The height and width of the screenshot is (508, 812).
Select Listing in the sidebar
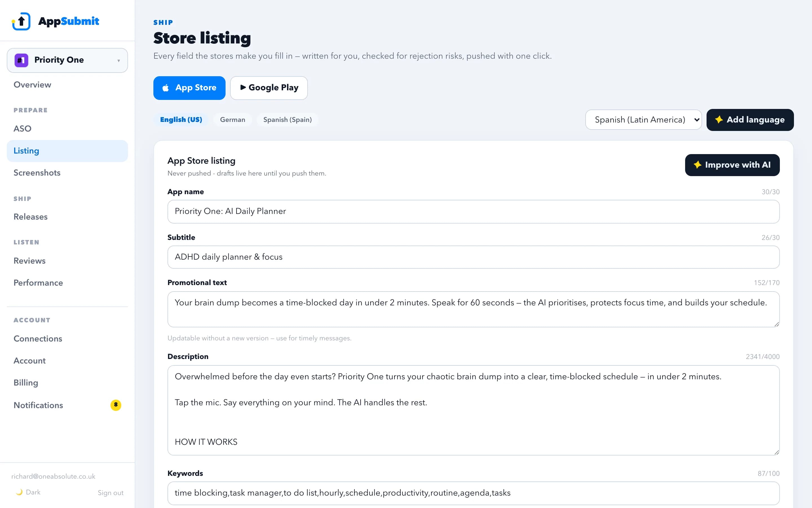pyautogui.click(x=67, y=151)
